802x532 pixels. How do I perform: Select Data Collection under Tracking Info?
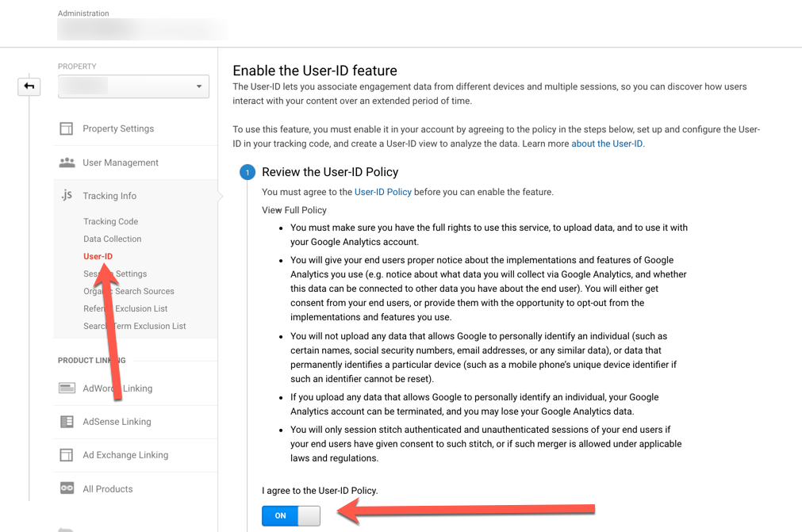click(113, 239)
